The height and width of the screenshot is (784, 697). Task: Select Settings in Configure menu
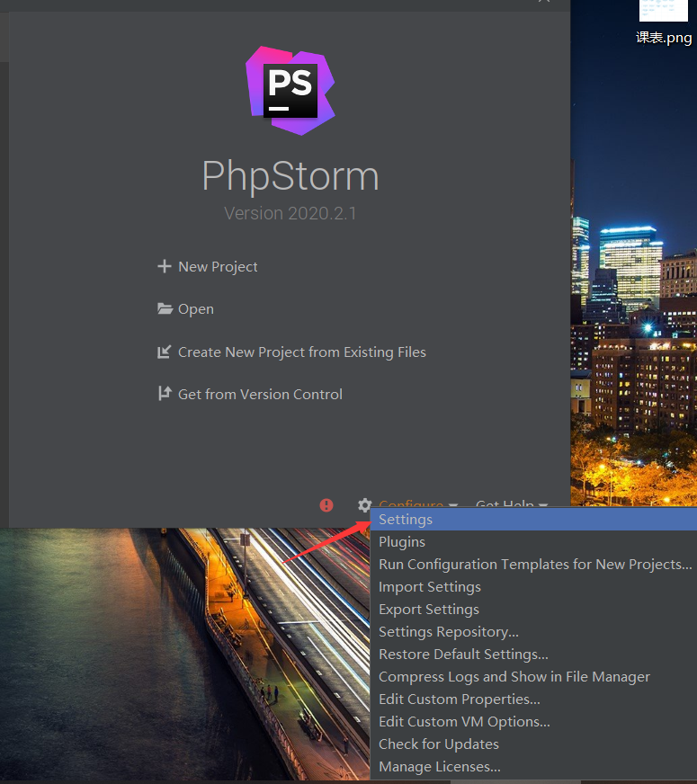pyautogui.click(x=533, y=520)
